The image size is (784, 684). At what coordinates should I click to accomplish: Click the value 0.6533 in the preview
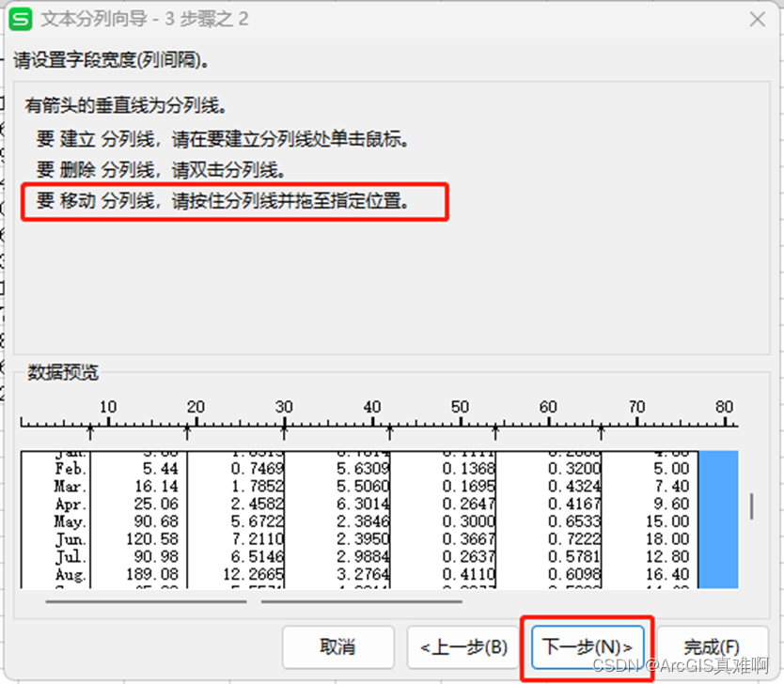(x=574, y=521)
